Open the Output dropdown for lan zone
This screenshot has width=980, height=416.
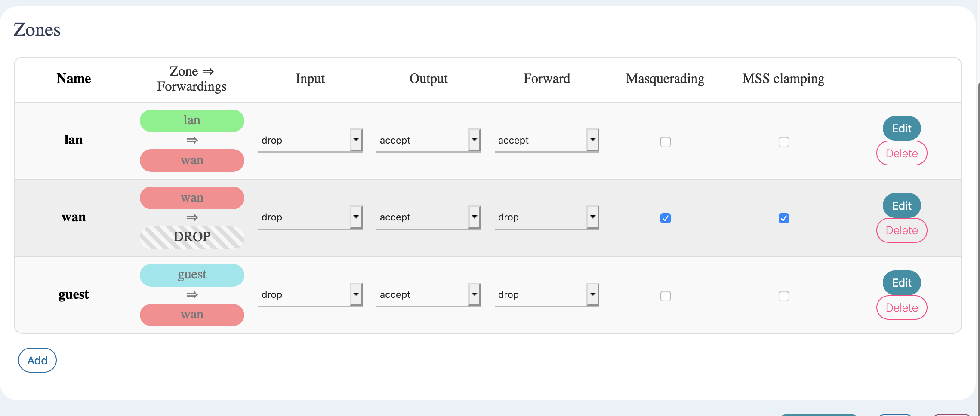click(428, 140)
